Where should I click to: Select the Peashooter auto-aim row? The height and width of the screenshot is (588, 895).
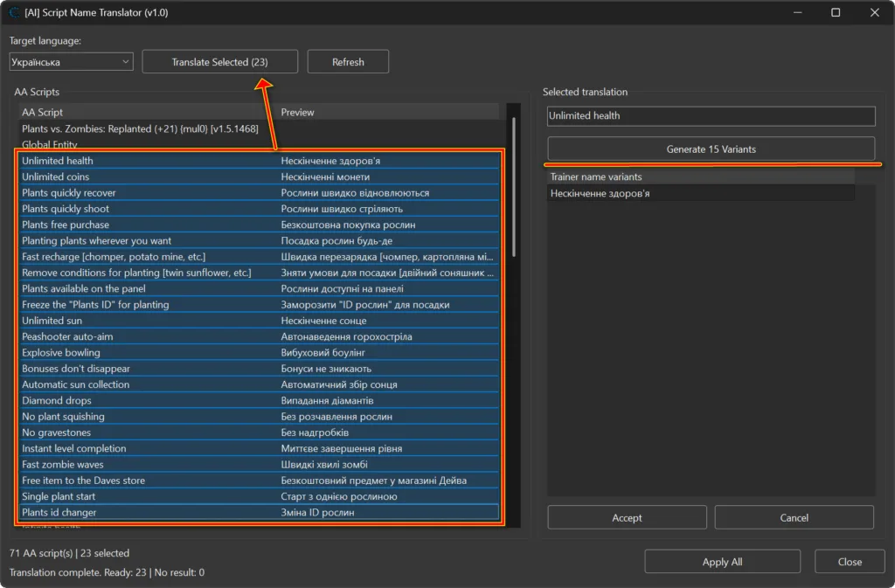pyautogui.click(x=259, y=336)
